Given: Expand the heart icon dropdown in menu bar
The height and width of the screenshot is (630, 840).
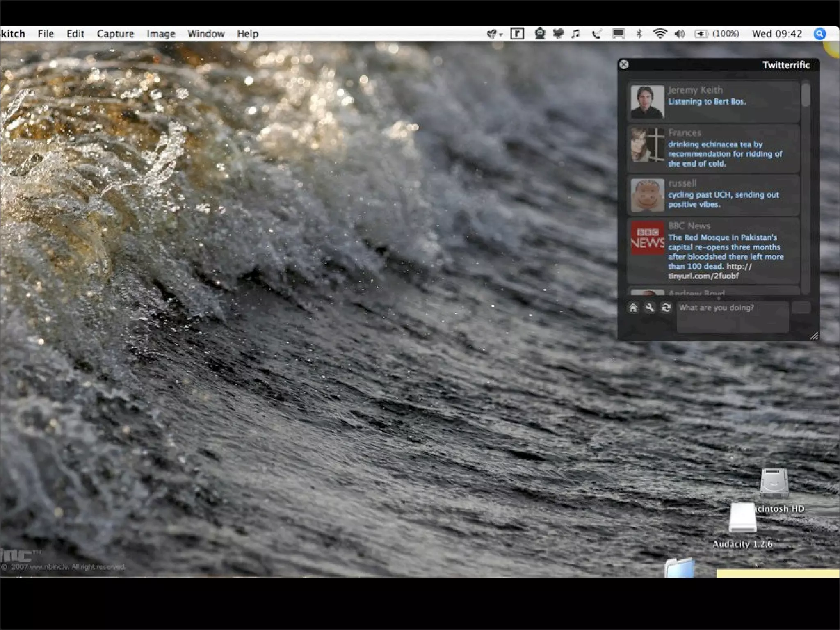Looking at the screenshot, I should tap(494, 34).
